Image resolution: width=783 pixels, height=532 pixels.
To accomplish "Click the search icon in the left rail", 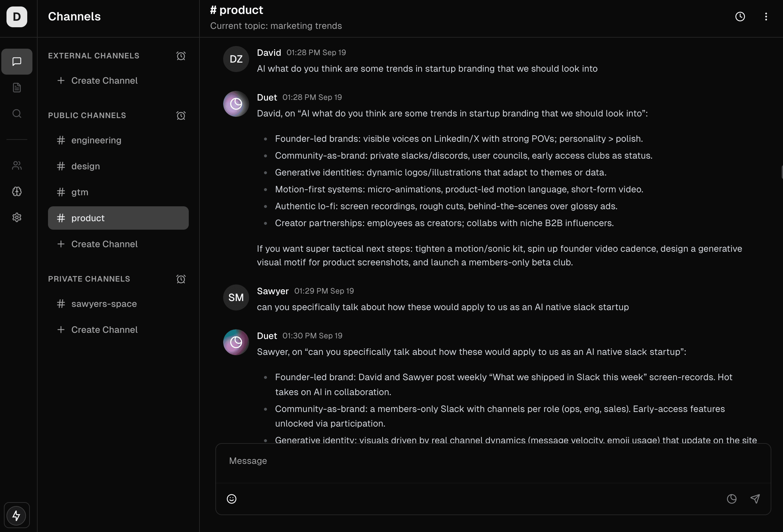I will click(17, 114).
